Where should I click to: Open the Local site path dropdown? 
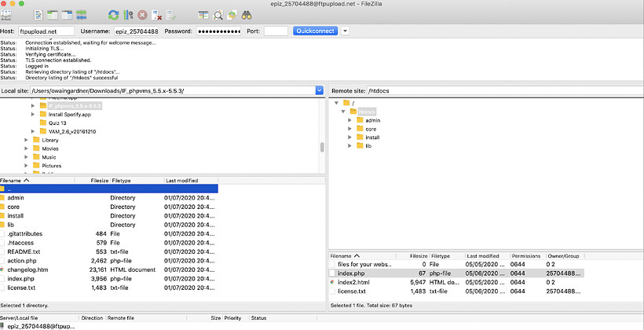(x=320, y=90)
